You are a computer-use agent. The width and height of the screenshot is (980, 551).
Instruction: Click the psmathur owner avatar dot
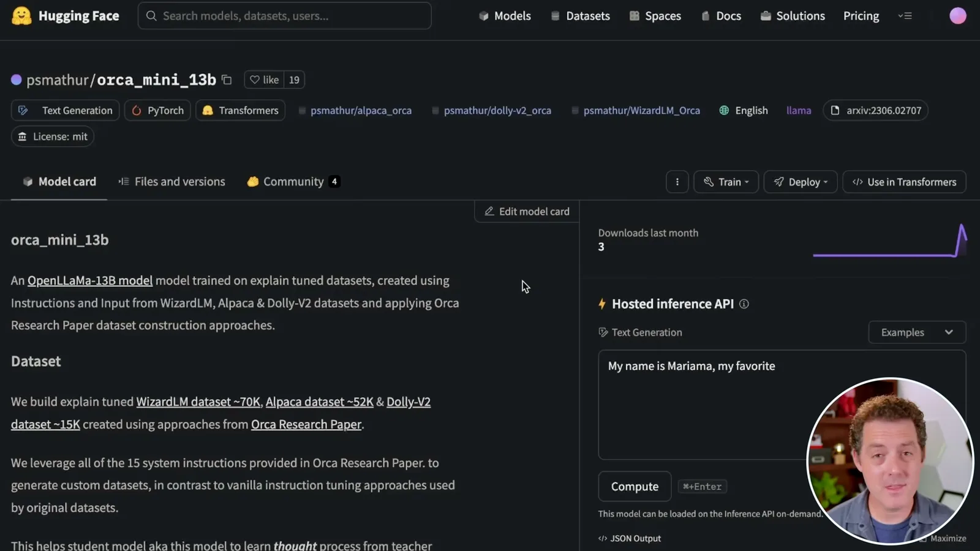[x=17, y=80]
